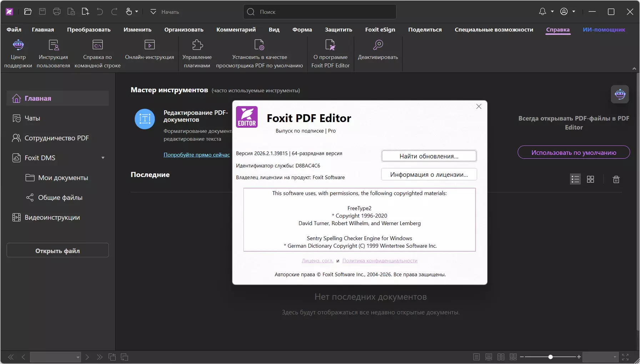Select continuous facing view mode icon

point(513,357)
